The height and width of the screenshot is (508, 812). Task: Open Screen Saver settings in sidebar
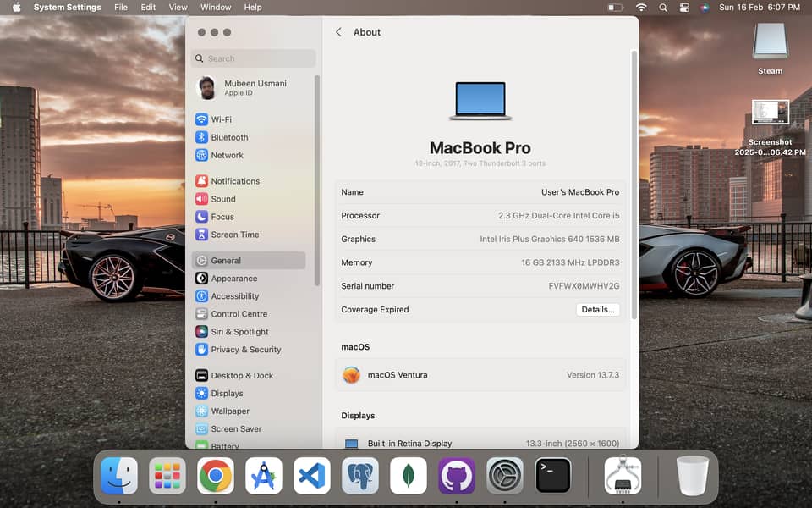click(x=228, y=428)
